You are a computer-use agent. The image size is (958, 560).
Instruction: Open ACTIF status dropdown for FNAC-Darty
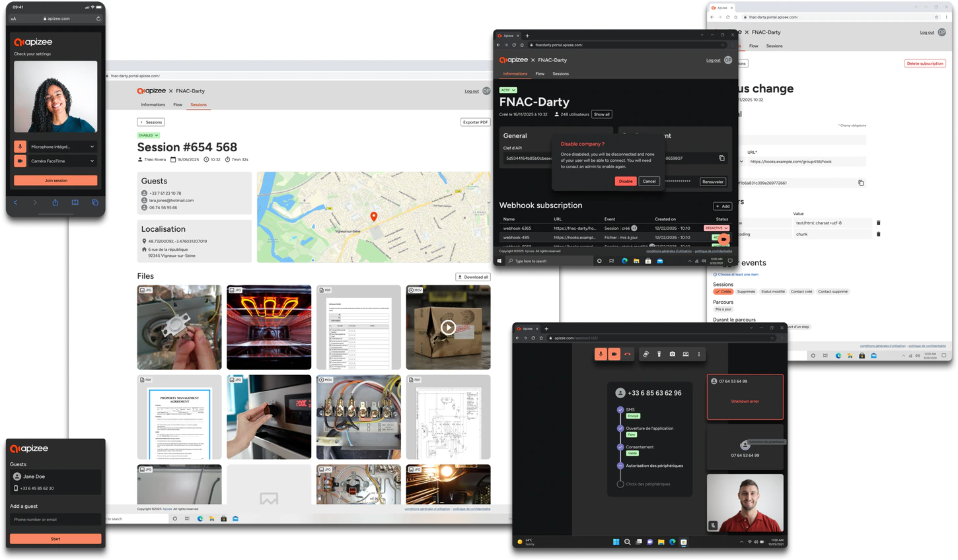click(x=508, y=90)
